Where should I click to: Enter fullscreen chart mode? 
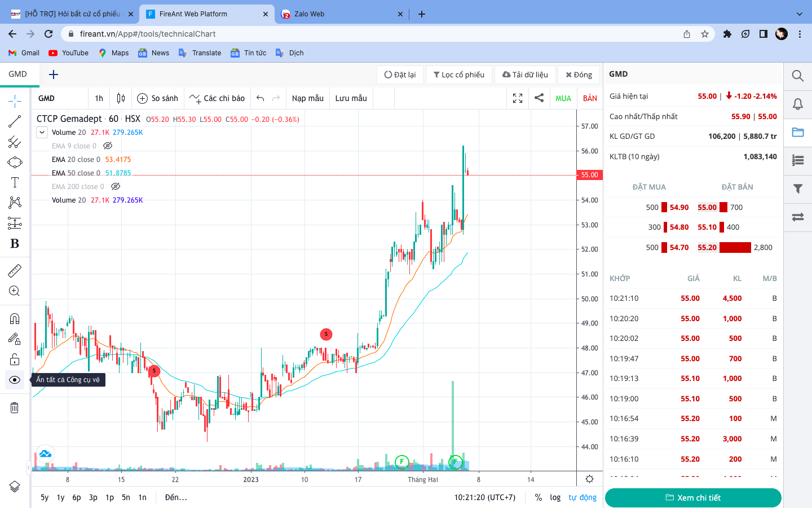tap(518, 98)
